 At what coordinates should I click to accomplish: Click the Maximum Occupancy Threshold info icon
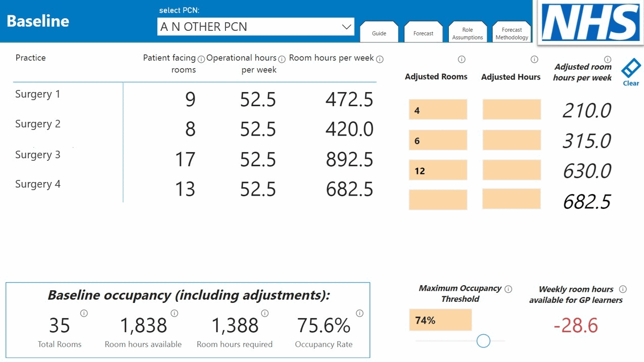coord(508,289)
